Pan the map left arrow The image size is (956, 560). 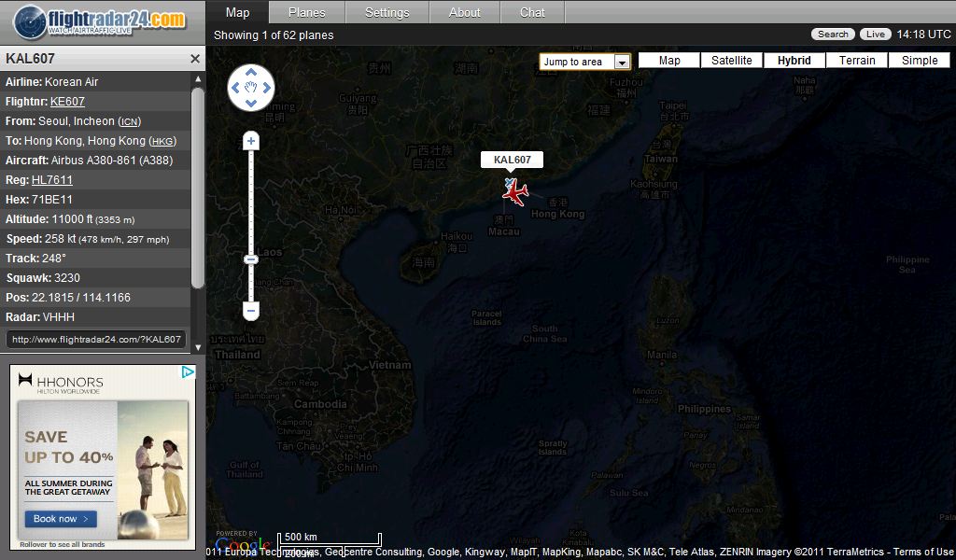(x=235, y=88)
